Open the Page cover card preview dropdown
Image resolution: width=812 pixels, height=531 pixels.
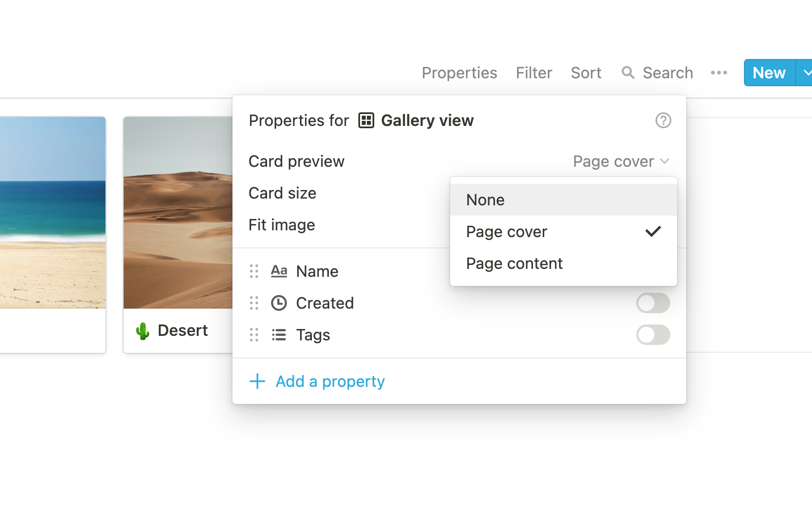(x=621, y=162)
